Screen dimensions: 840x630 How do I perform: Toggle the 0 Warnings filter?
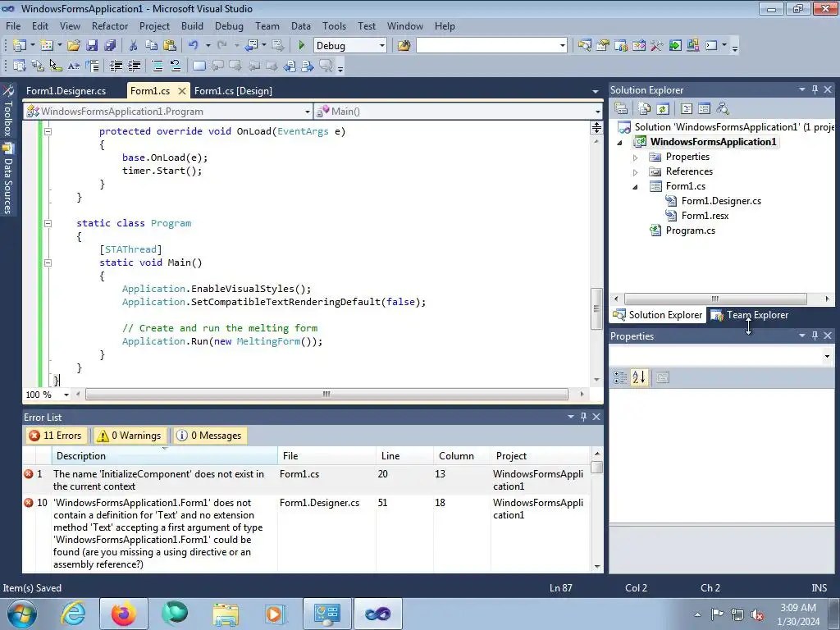click(x=129, y=436)
